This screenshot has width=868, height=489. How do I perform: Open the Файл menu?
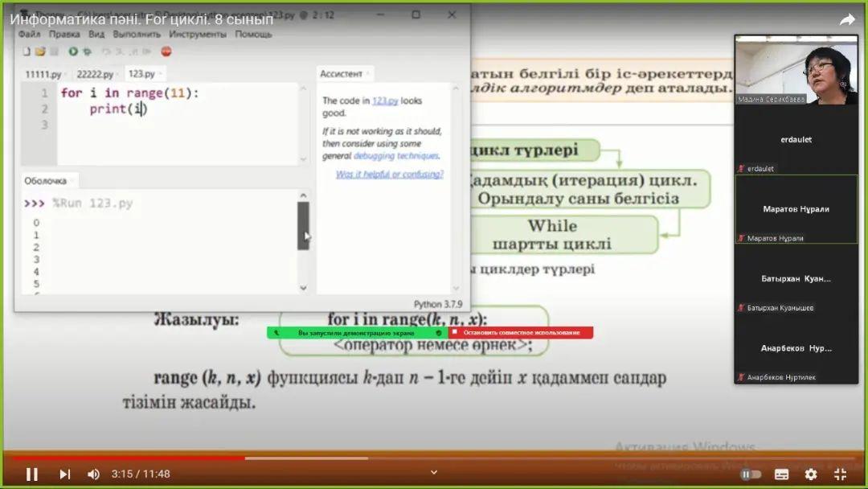pyautogui.click(x=29, y=35)
